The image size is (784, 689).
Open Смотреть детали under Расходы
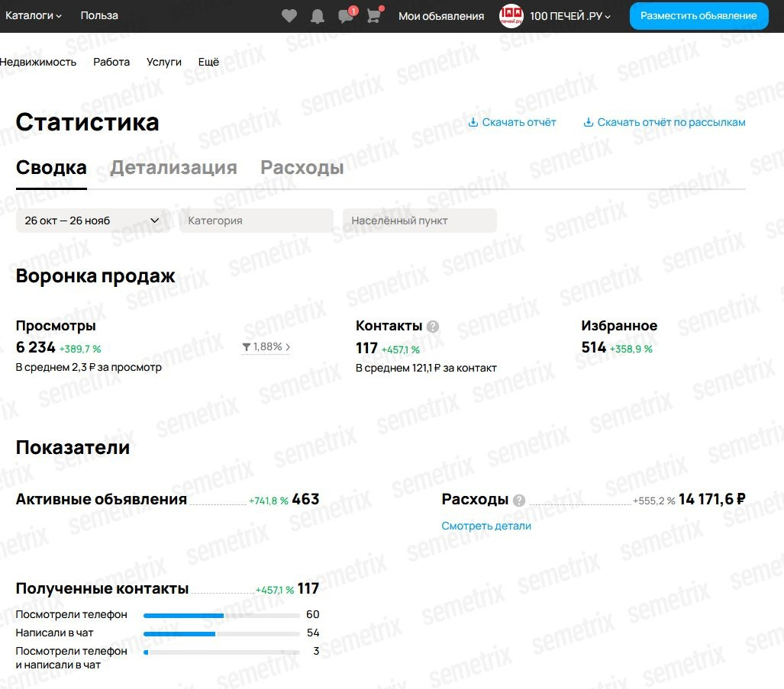point(486,526)
